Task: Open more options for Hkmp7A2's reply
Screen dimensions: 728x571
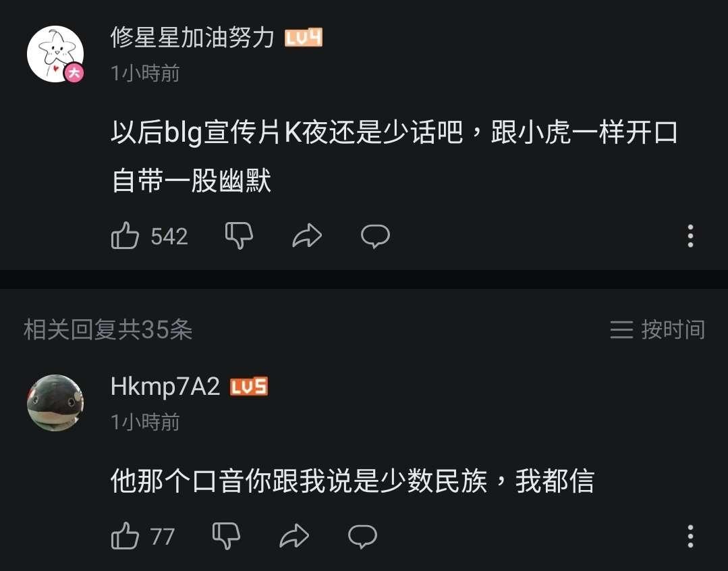Action: pos(690,536)
